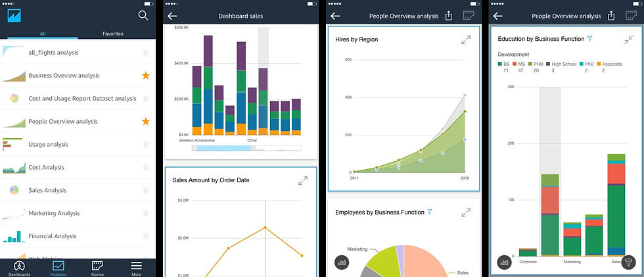Switch to the All tab

click(43, 34)
